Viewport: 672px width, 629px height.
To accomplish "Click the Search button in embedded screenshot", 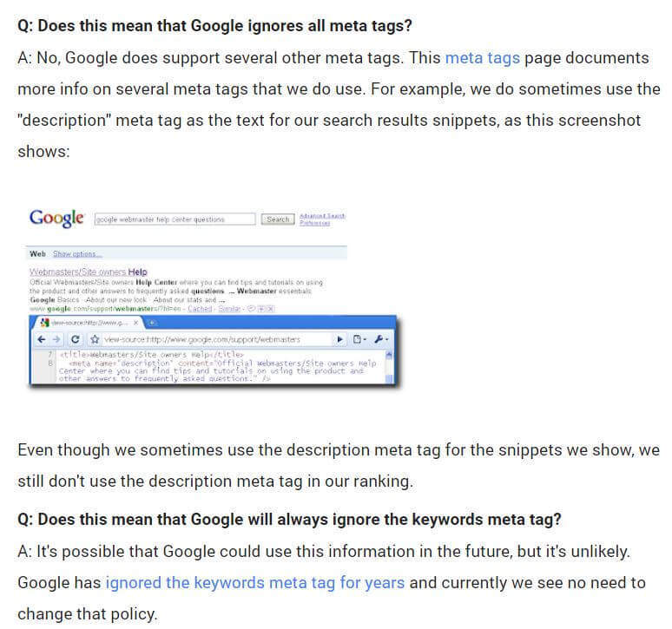I will (x=278, y=219).
